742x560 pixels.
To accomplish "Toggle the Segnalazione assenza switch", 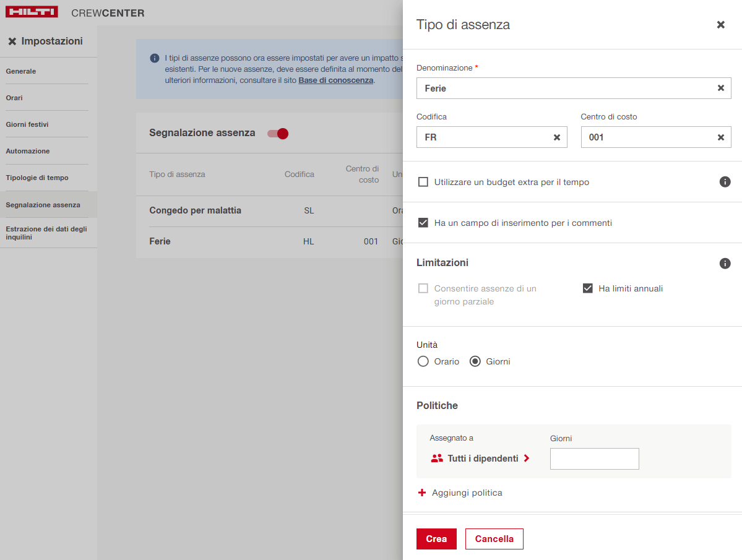I will click(x=278, y=134).
